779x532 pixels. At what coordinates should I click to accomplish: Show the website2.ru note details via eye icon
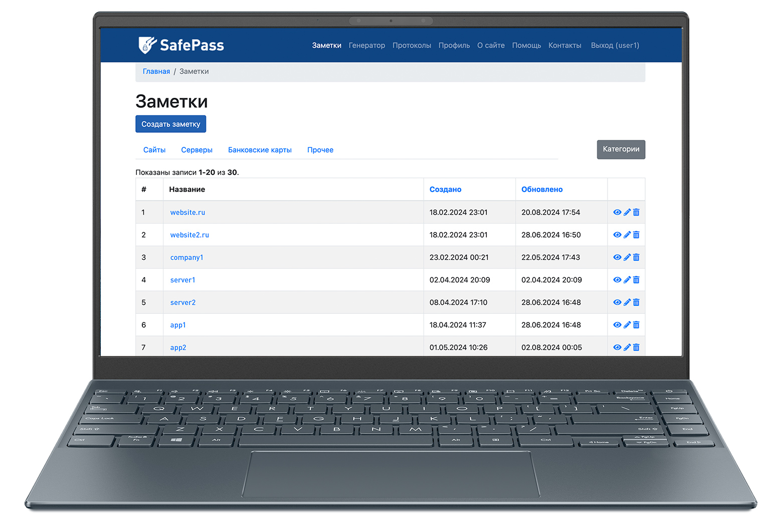coord(617,235)
